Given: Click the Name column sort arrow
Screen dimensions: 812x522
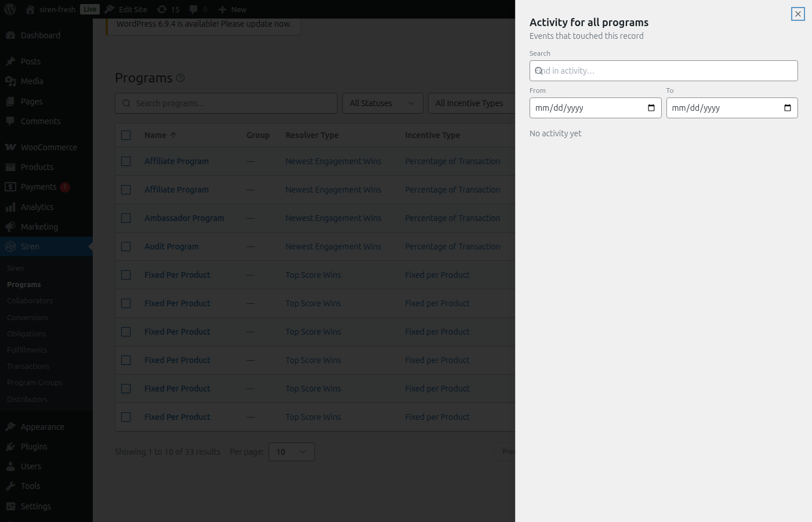Looking at the screenshot, I should click(x=173, y=135).
